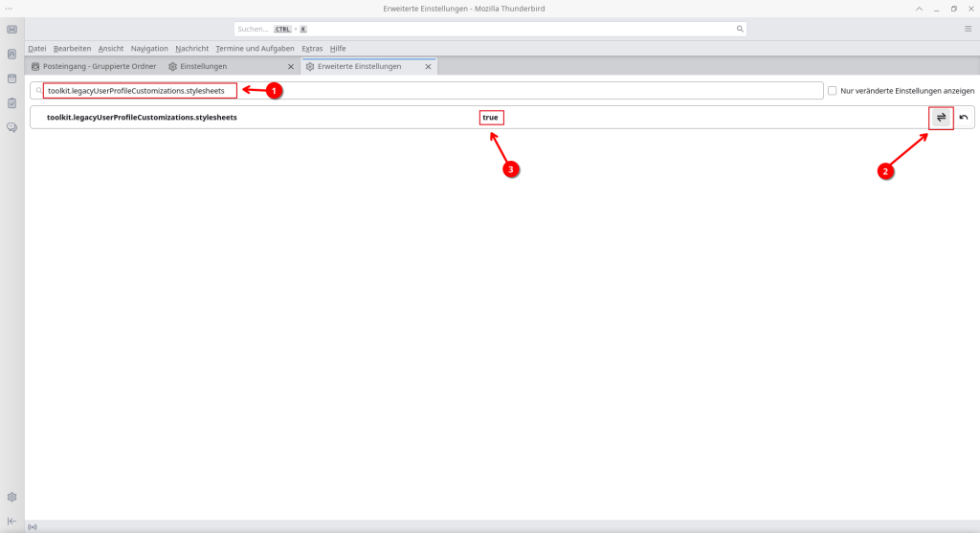
Task: Open the Tasks space icon
Action: point(11,102)
